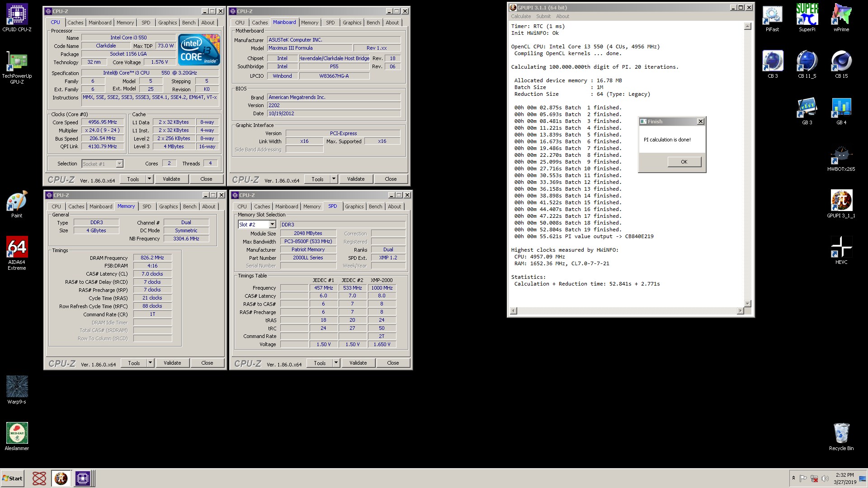Click the taskbar clock showing 2:32 PM

pos(845,479)
